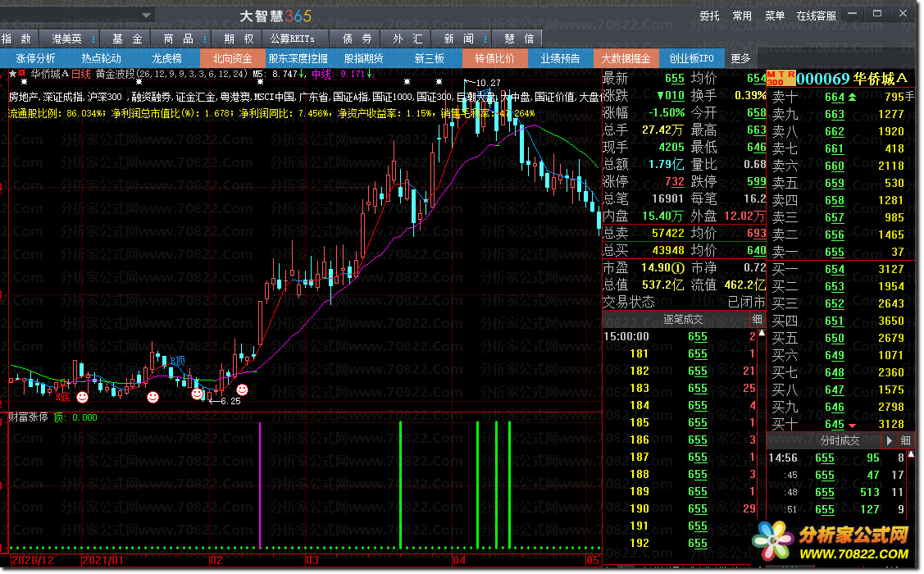
Task: Click the 2020/12 date axis label
Action: [x=33, y=560]
